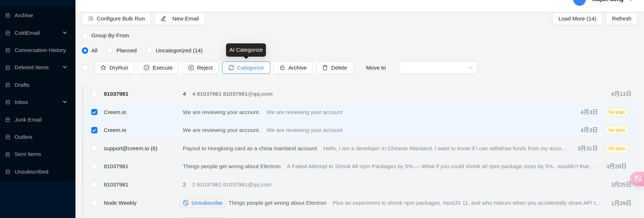This screenshot has height=218, width=644.
Task: Expand the ColdEmail folder chevron
Action: pyautogui.click(x=65, y=33)
